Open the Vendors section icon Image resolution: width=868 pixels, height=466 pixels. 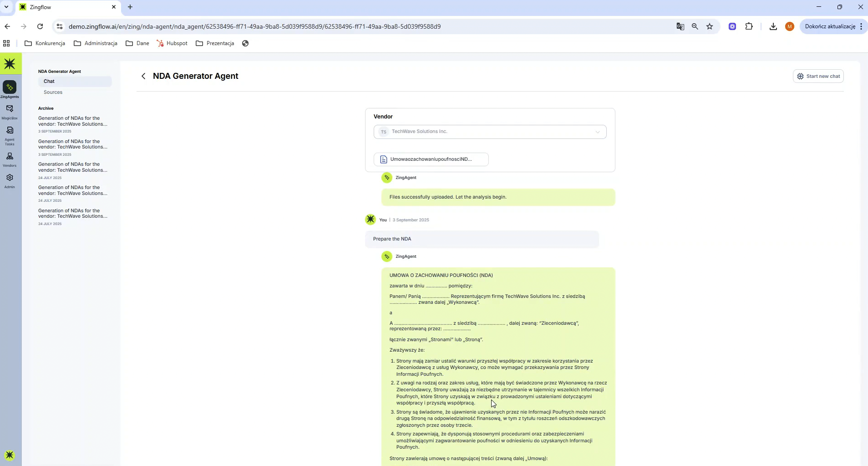(10, 157)
